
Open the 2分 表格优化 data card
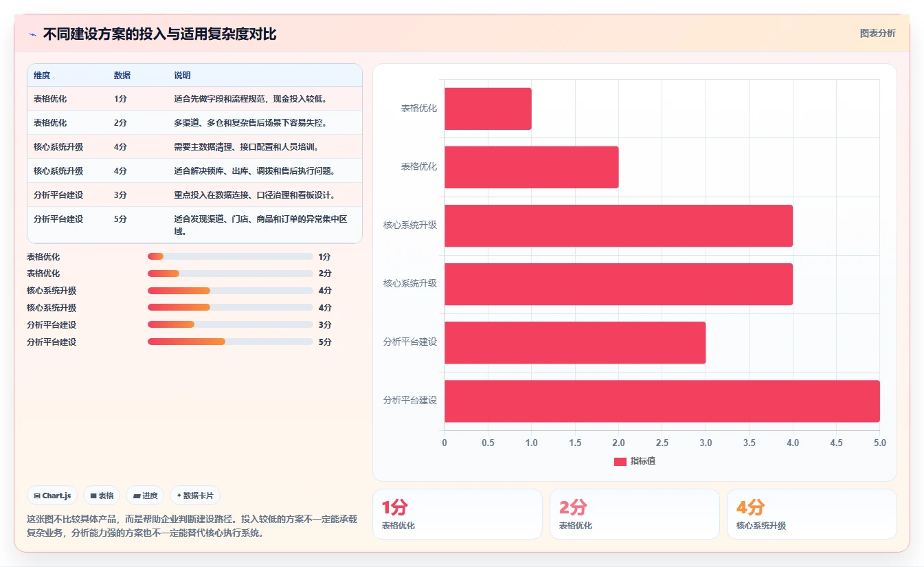pyautogui.click(x=635, y=514)
